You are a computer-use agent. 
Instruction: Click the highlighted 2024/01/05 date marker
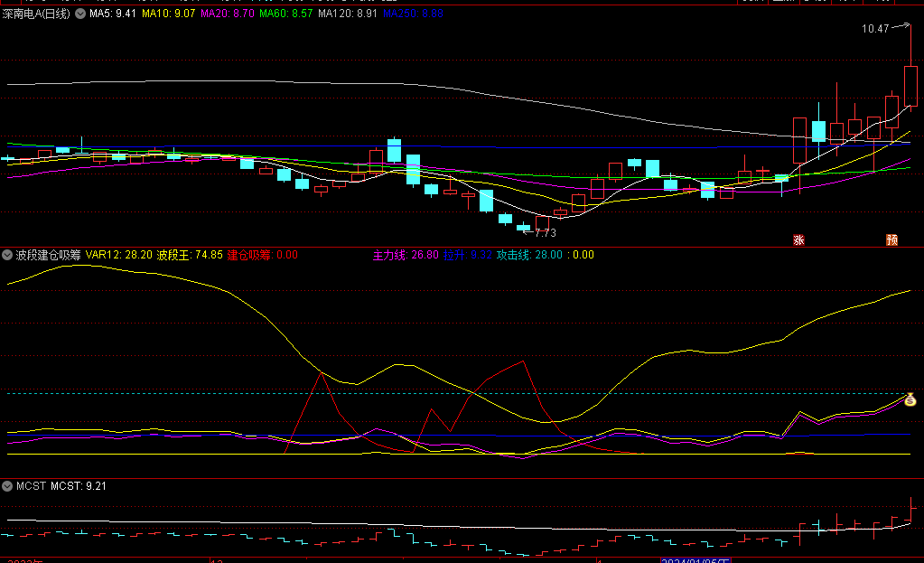click(695, 560)
